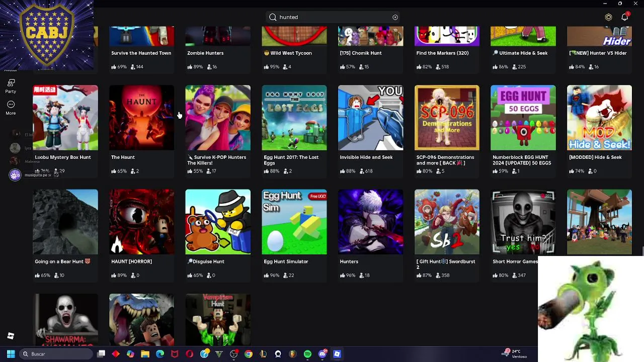Open the Vampirism Hunt thumbnail
Viewport: 644px width, 362px height.
[x=218, y=320]
